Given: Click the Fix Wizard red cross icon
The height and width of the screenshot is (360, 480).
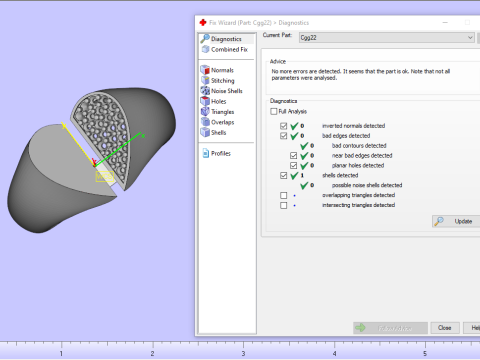Looking at the screenshot, I should click(x=203, y=22).
